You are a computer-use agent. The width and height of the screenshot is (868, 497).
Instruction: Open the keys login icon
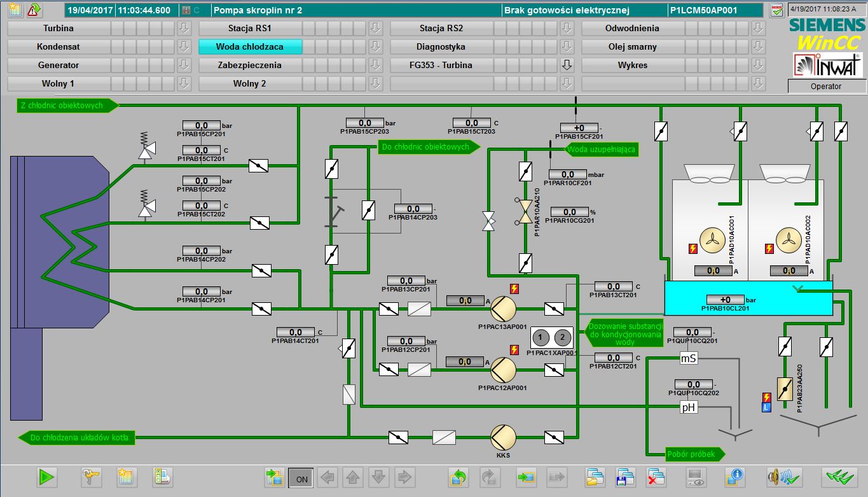[92, 477]
